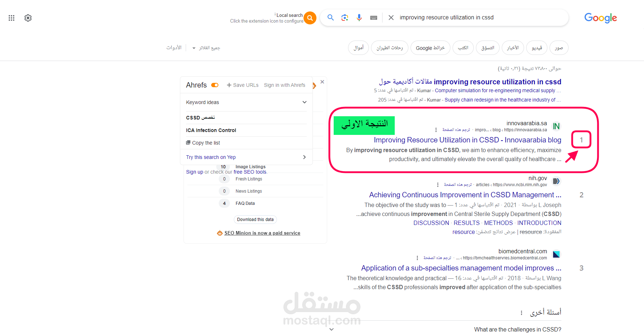Viewport: 644px width, 334px height.
Task: Start voice search with the microphone icon
Action: (359, 17)
